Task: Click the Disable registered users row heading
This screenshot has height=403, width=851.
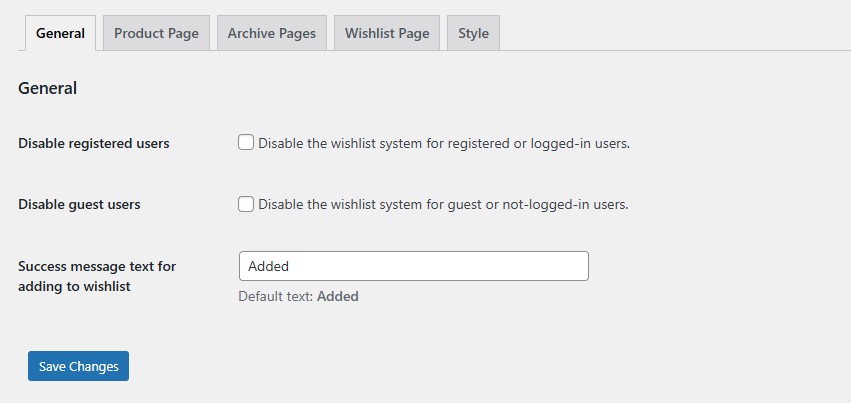Action: (94, 143)
